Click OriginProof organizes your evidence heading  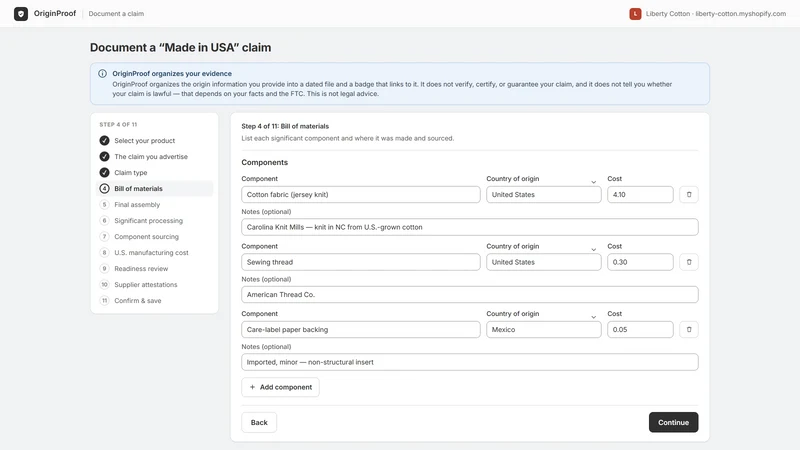point(172,73)
